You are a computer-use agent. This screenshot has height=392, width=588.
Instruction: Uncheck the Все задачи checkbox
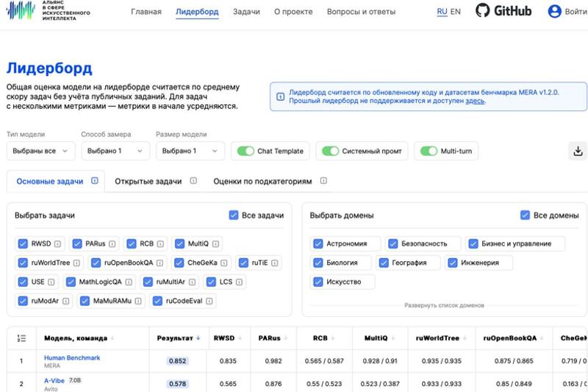tap(234, 215)
